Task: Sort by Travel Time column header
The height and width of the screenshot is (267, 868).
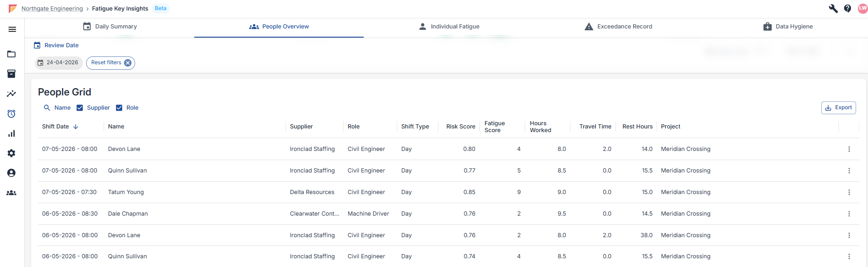Action: point(595,127)
